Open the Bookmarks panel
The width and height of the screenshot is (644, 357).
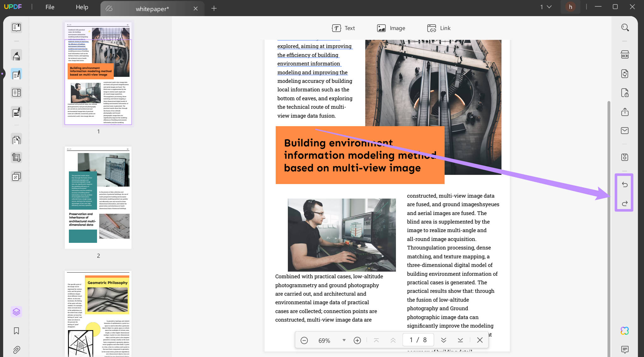[16, 331]
